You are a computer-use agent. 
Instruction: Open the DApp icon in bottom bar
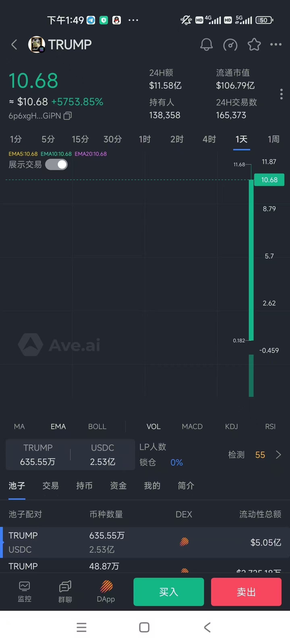pyautogui.click(x=106, y=591)
